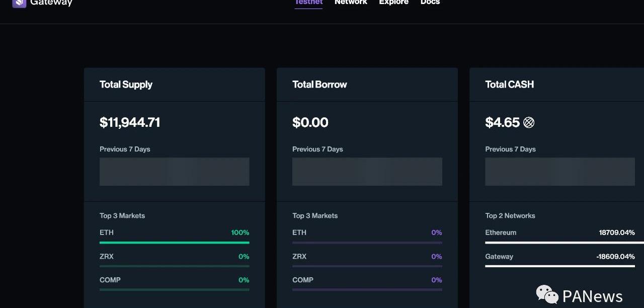Image resolution: width=644 pixels, height=308 pixels.
Task: Click the COMP market under Total Borrow
Action: pyautogui.click(x=367, y=283)
